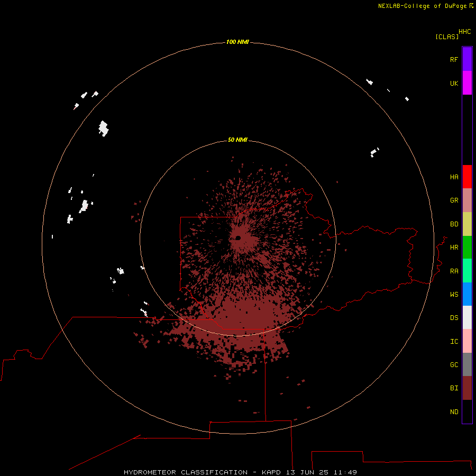Click the RA legend label
Viewport: 476px width, 476px height.
pos(454,271)
